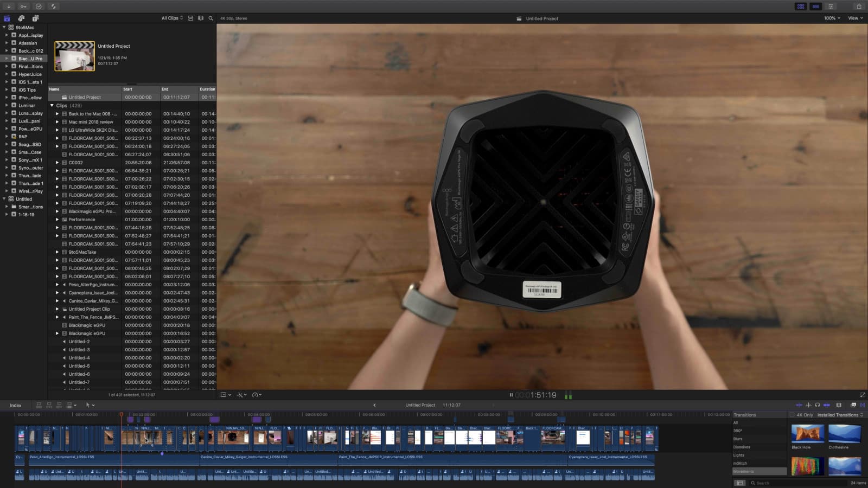Click the search icon in the browser
Image resolution: width=868 pixels, height=488 pixels.
[211, 18]
